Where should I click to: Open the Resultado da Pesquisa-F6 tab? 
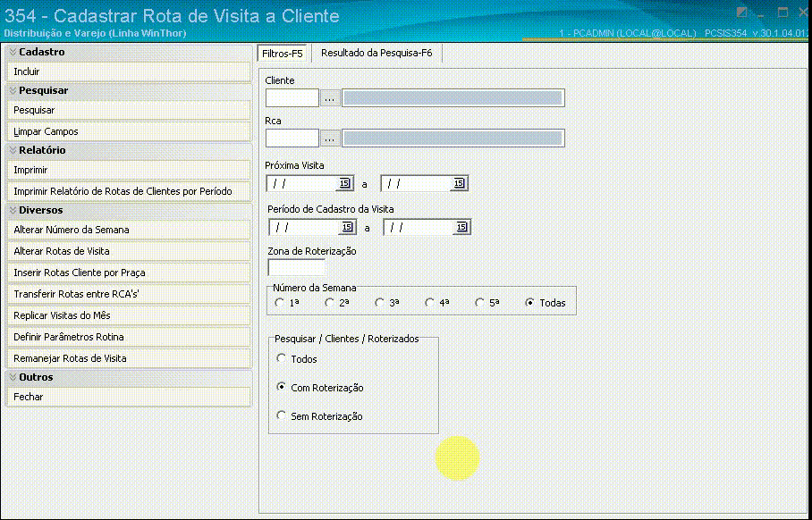(376, 54)
